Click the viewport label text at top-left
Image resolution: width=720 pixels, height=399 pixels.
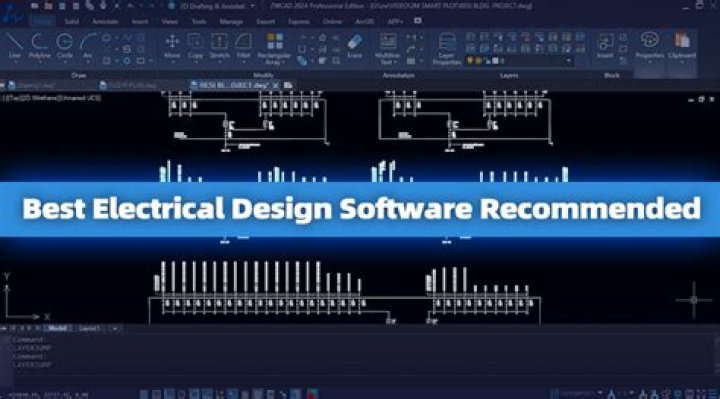click(51, 98)
